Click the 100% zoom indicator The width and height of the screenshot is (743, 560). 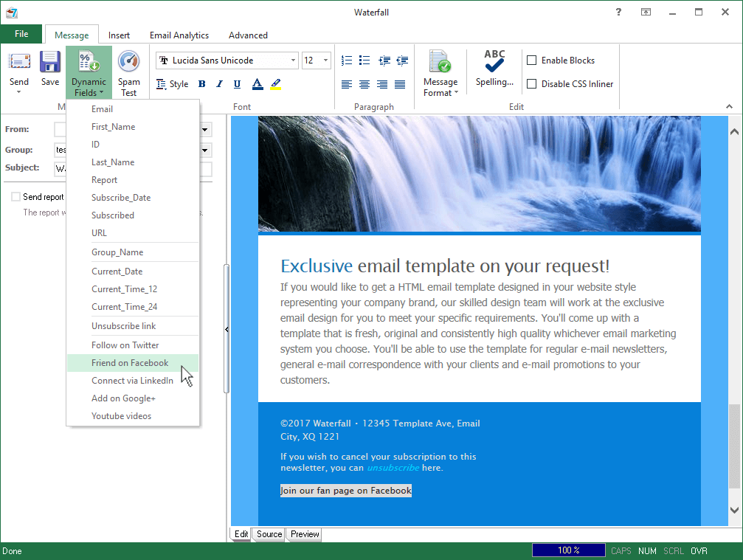(x=569, y=550)
